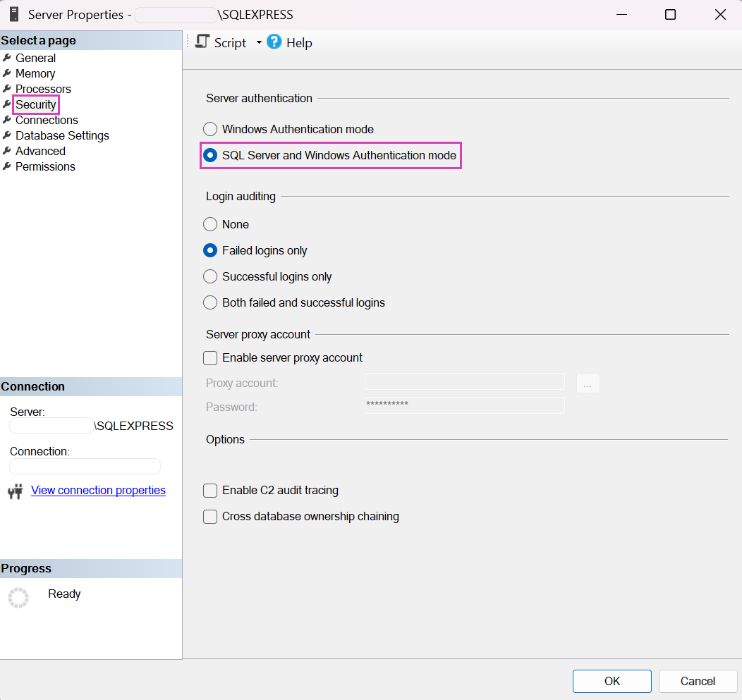
Task: Click the wrench icon beside Database Settings
Action: [x=7, y=135]
